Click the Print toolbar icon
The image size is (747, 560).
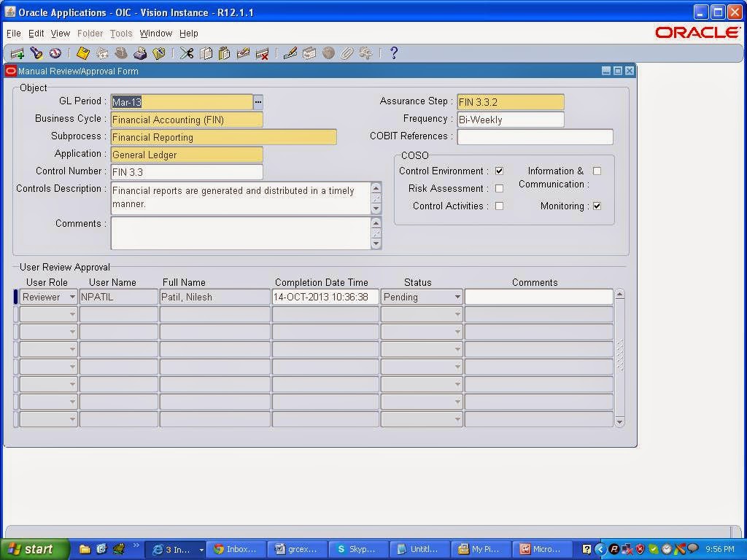[140, 53]
